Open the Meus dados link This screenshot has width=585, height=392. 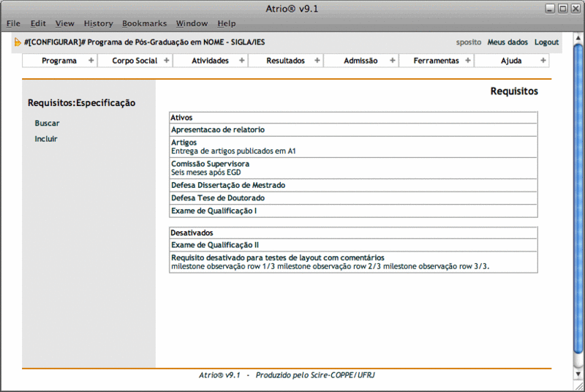point(507,42)
